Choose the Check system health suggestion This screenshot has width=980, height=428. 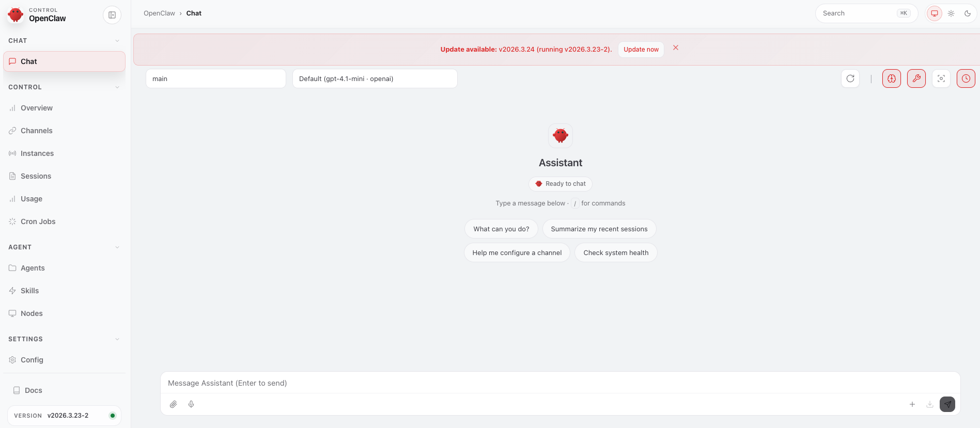615,252
